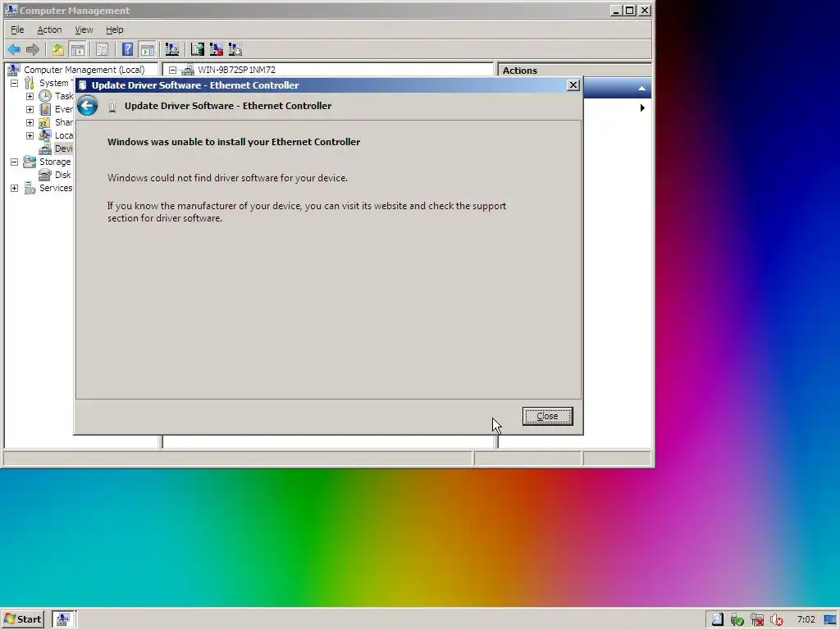This screenshot has height=630, width=840.
Task: Click the Up one level folder icon
Action: pyautogui.click(x=58, y=50)
